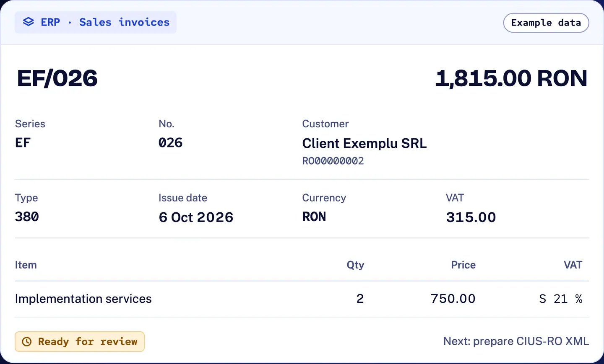Select the invoice number value "026" under No.
This screenshot has width=604, height=364.
[171, 143]
